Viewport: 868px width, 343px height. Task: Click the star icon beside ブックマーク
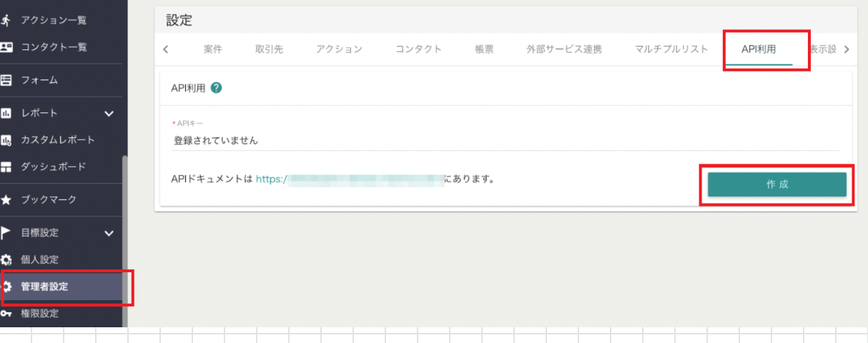point(6,199)
